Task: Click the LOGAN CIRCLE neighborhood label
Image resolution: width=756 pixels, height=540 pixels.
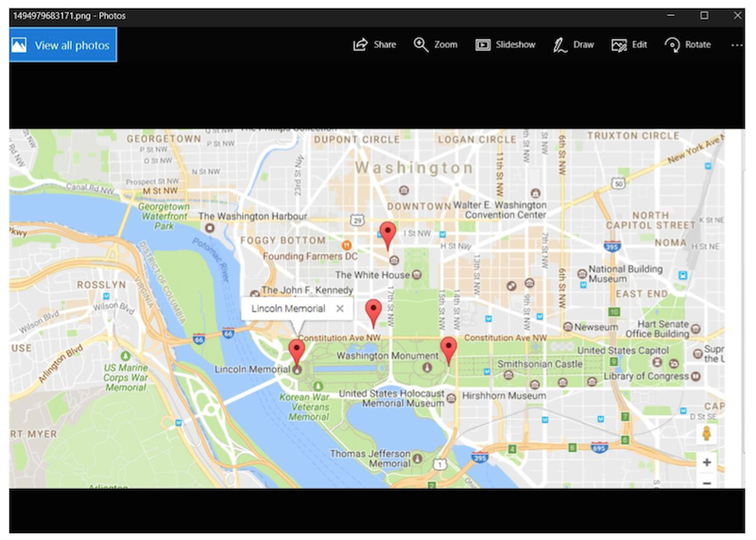Action: click(x=477, y=139)
